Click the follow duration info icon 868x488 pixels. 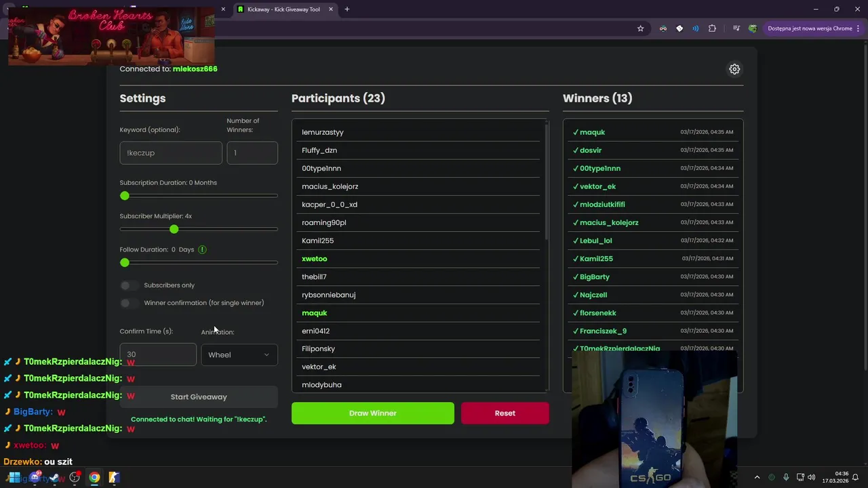[202, 249]
